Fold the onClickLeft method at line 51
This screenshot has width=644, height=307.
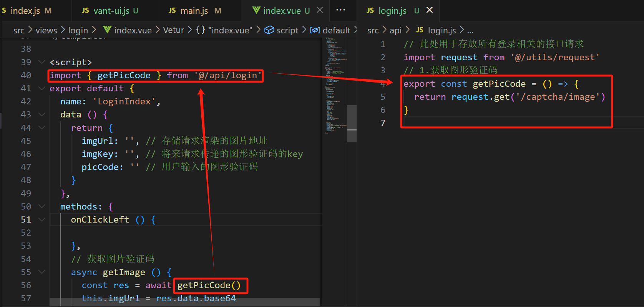[x=42, y=220]
